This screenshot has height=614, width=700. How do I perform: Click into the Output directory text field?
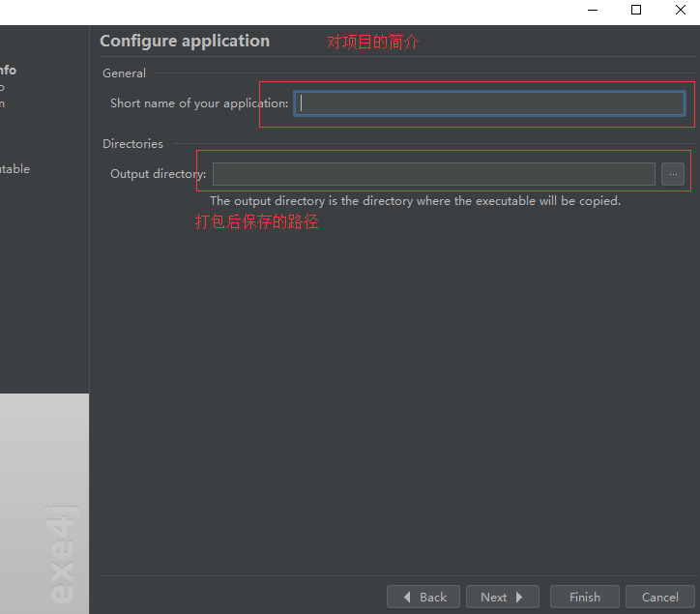433,174
